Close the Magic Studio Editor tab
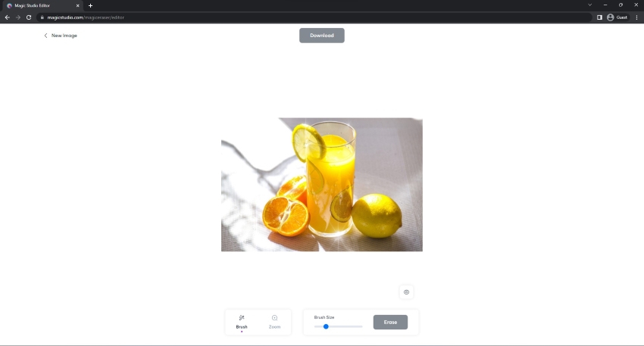This screenshot has height=346, width=644. pos(77,6)
